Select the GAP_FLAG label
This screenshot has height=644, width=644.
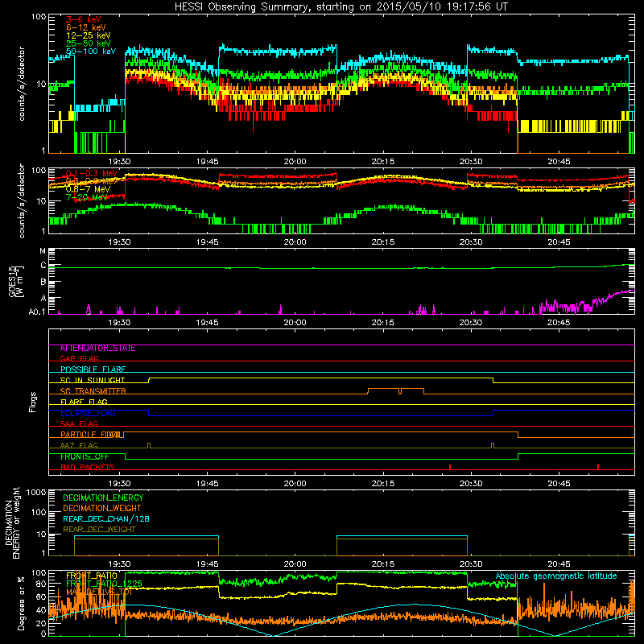click(x=79, y=358)
